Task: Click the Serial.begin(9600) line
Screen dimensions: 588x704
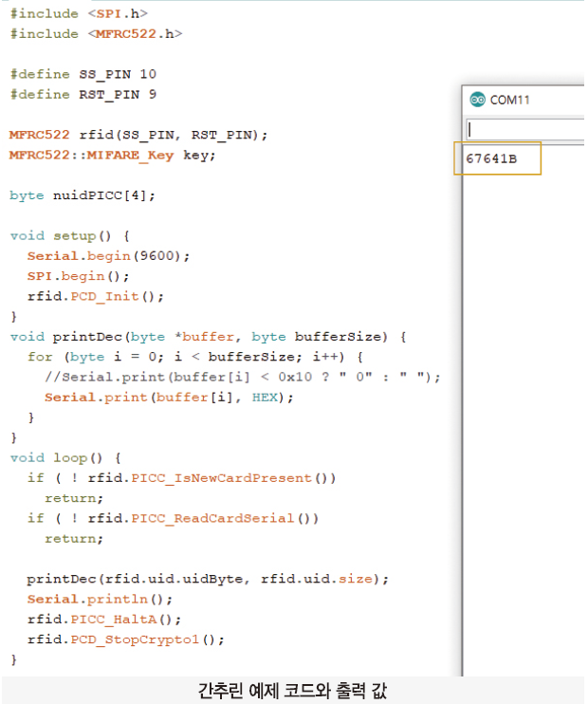Action: [108, 256]
